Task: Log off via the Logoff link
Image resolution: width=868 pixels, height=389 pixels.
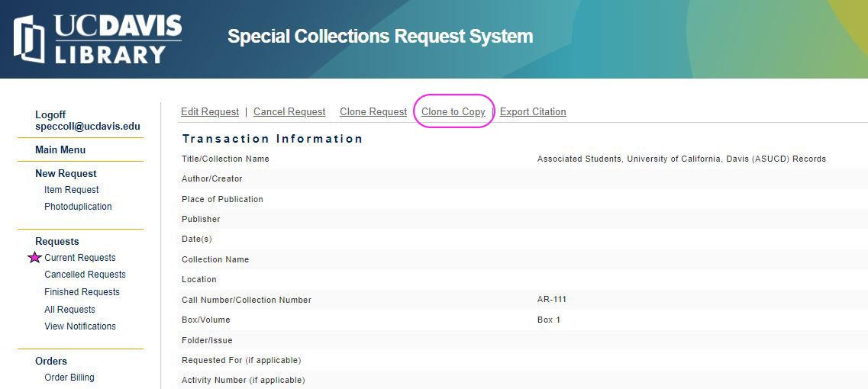Action: (50, 115)
